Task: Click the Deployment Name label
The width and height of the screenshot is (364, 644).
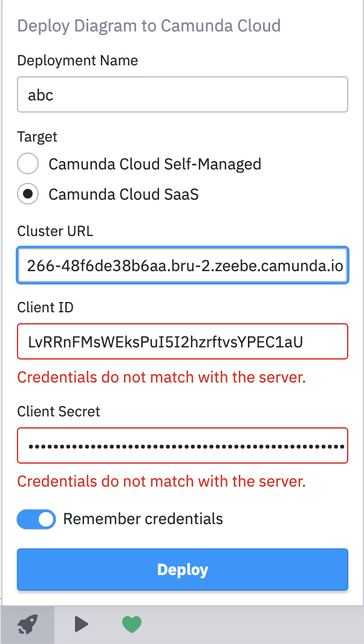Action: tap(77, 61)
